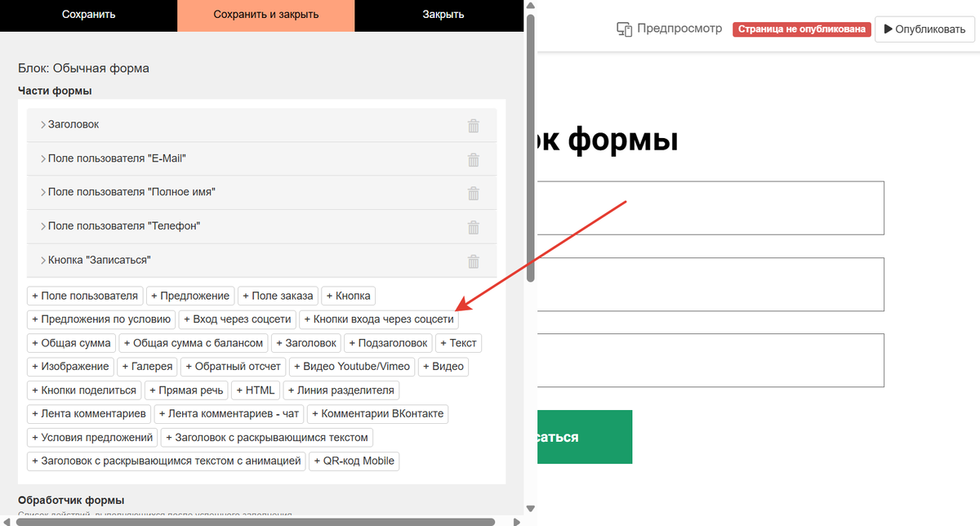Delete the Телефон field row
Image resolution: width=980 pixels, height=526 pixels.
pyautogui.click(x=473, y=227)
